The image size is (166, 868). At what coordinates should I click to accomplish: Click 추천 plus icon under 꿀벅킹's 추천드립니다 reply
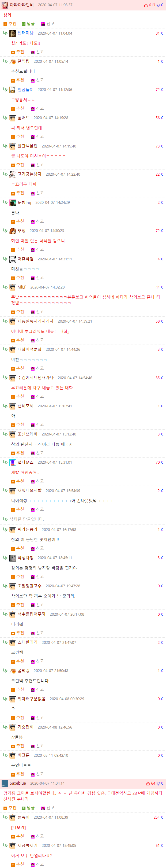13,80
